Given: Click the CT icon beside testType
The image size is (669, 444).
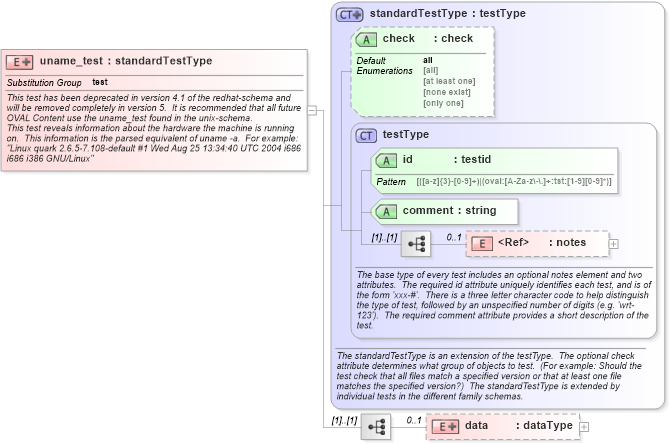Looking at the screenshot, I should (366, 136).
